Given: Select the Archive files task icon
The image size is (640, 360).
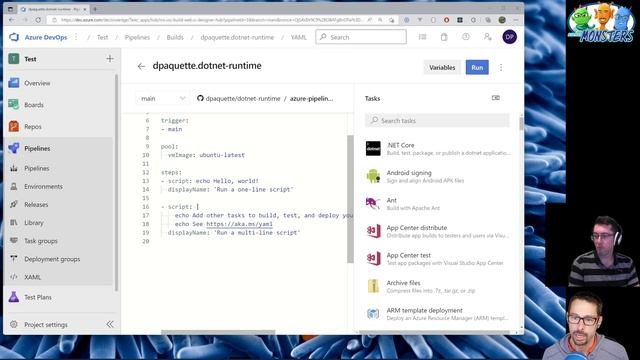Looking at the screenshot, I should pyautogui.click(x=373, y=286).
